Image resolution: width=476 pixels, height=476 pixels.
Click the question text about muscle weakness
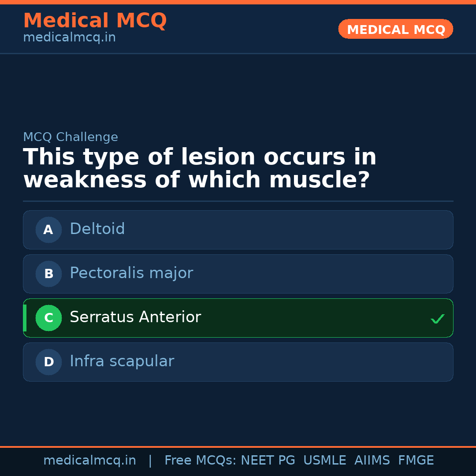[x=199, y=168]
